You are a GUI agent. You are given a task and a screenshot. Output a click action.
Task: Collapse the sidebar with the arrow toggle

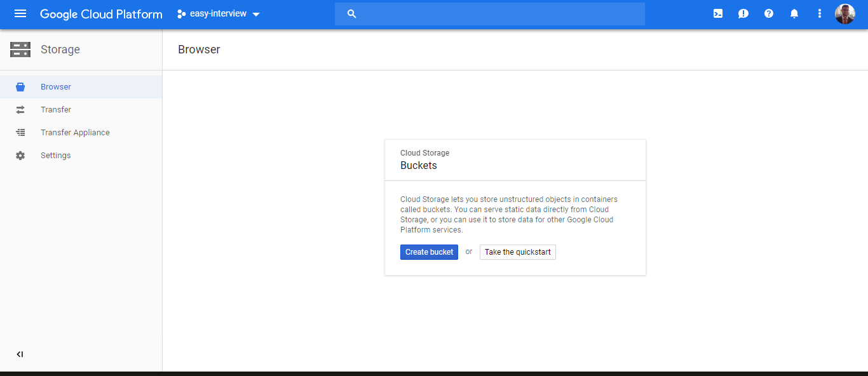click(20, 354)
